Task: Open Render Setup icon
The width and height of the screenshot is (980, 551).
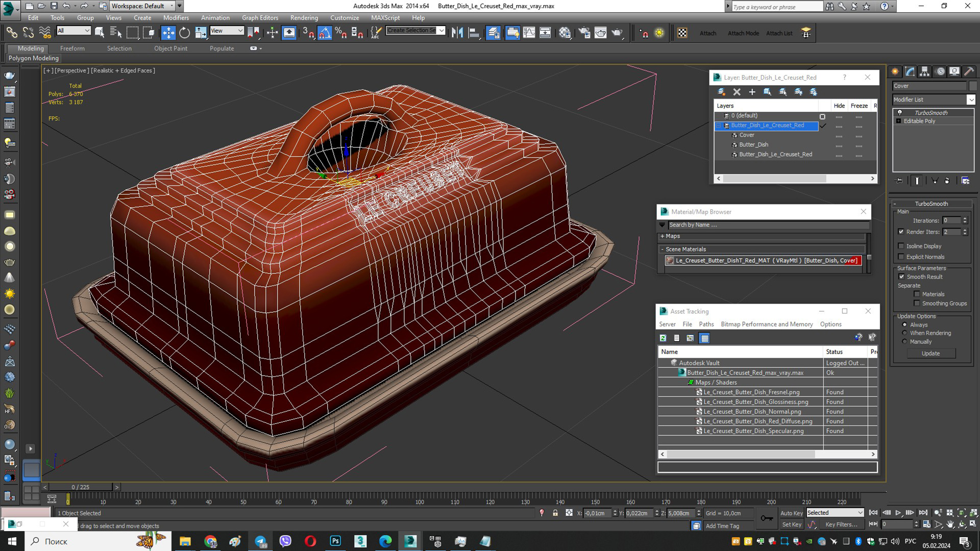Action: pos(584,33)
